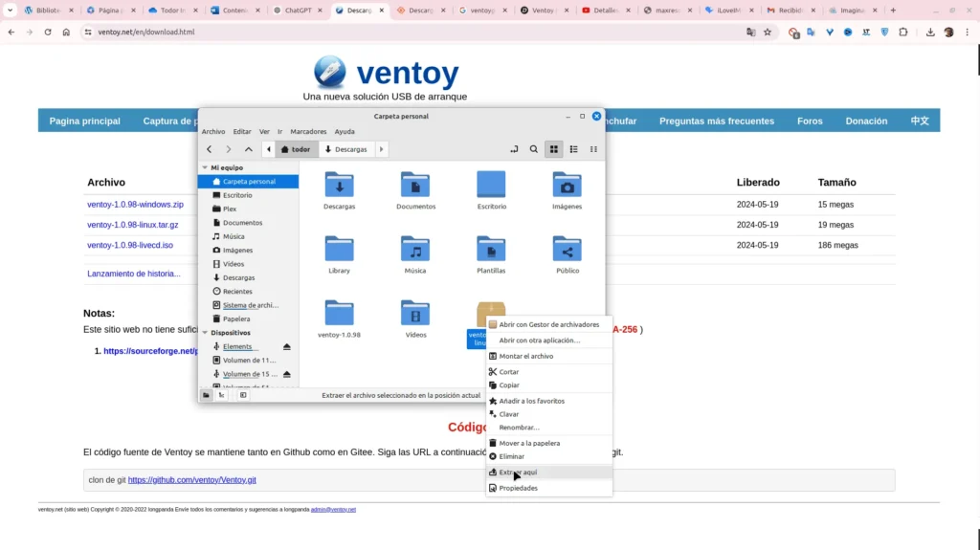Screen dimensions: 980x550
Task: Download ventoy-1.0.98-windows.zip link
Action: pyautogui.click(x=135, y=205)
